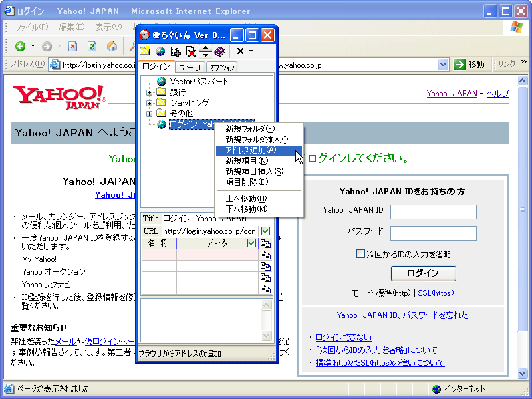
Task: Choose アドレス追加(A) from context menu
Action: coord(259,150)
